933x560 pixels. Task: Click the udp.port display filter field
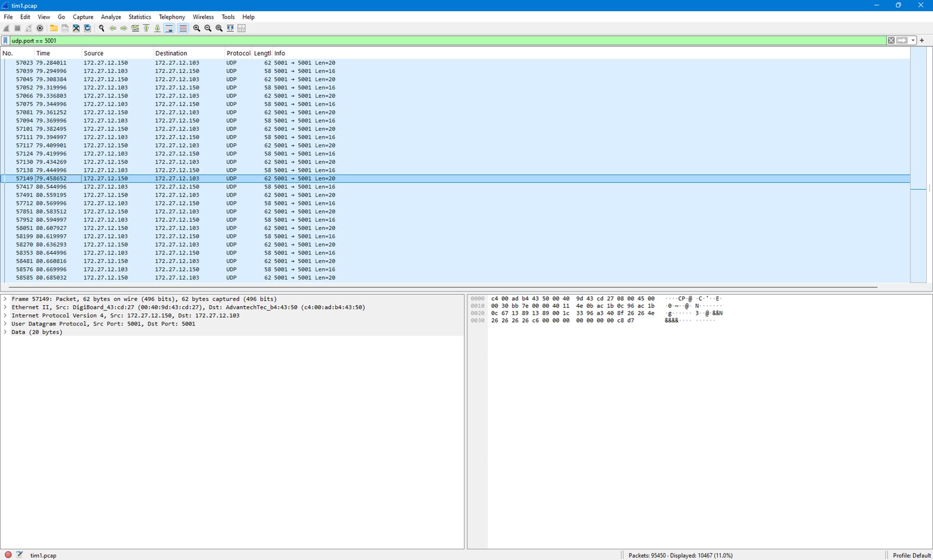click(x=437, y=40)
